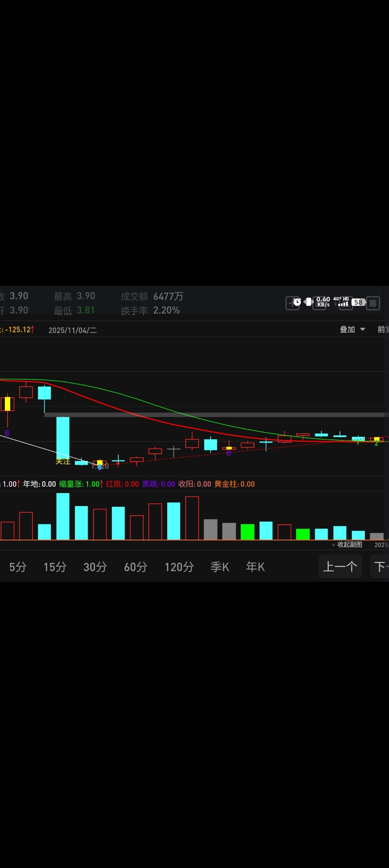Tap the 4G+ HD signal indicator
Viewport: 389px width, 868px height.
(x=341, y=302)
